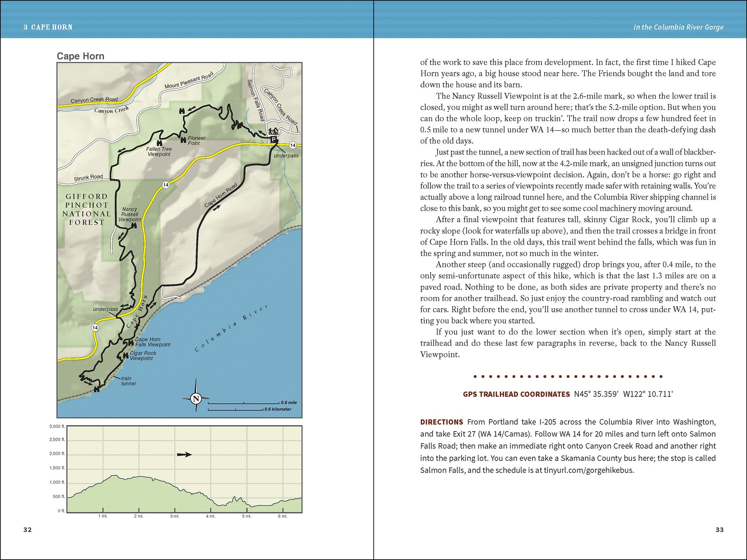This screenshot has width=747, height=560.
Task: Click the '0.6 mile' scale bar label
Action: tap(289, 402)
